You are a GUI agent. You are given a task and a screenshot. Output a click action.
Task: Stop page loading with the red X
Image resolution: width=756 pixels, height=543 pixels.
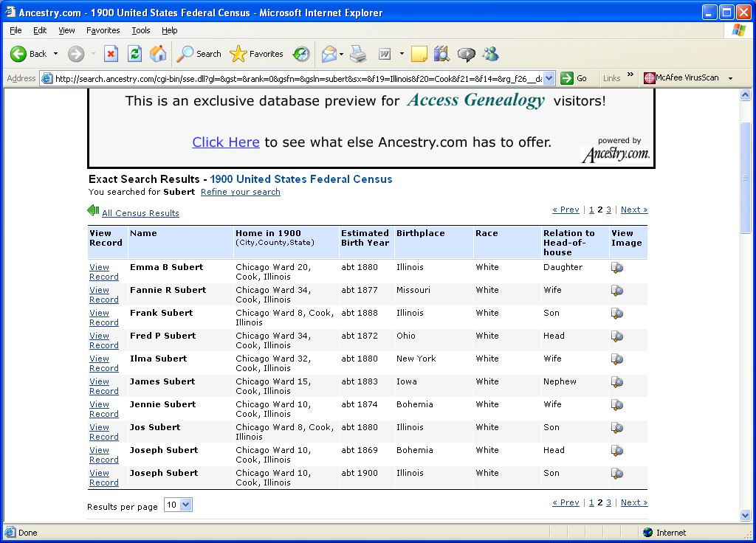[111, 54]
